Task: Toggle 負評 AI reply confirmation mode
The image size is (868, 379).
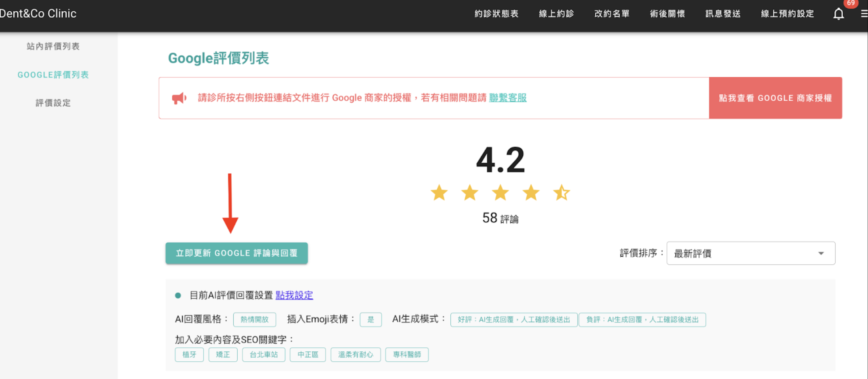Action: pyautogui.click(x=642, y=320)
